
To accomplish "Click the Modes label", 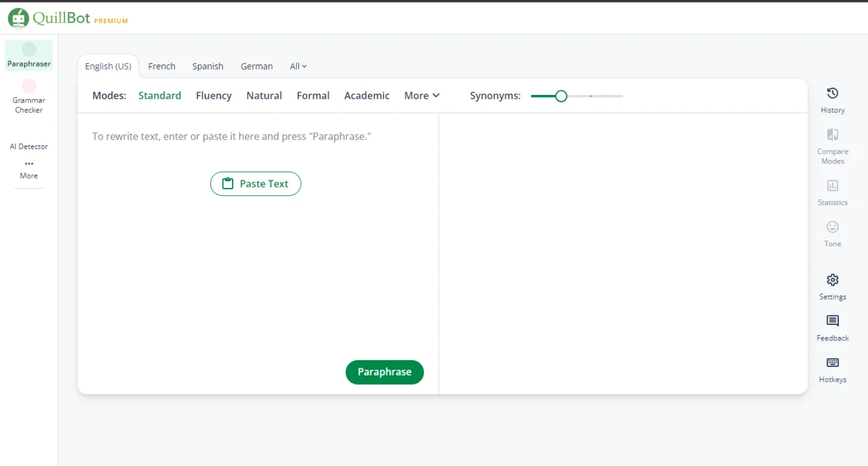I will tap(109, 96).
